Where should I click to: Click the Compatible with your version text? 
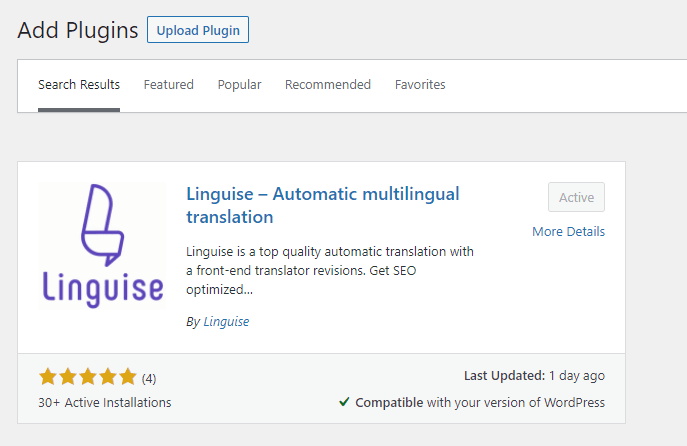click(x=480, y=403)
